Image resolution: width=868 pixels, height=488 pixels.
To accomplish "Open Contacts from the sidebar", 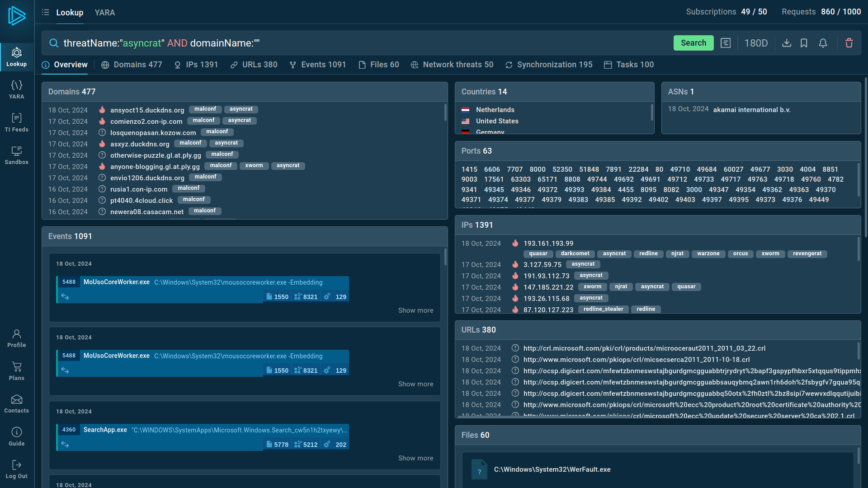I will (x=17, y=403).
